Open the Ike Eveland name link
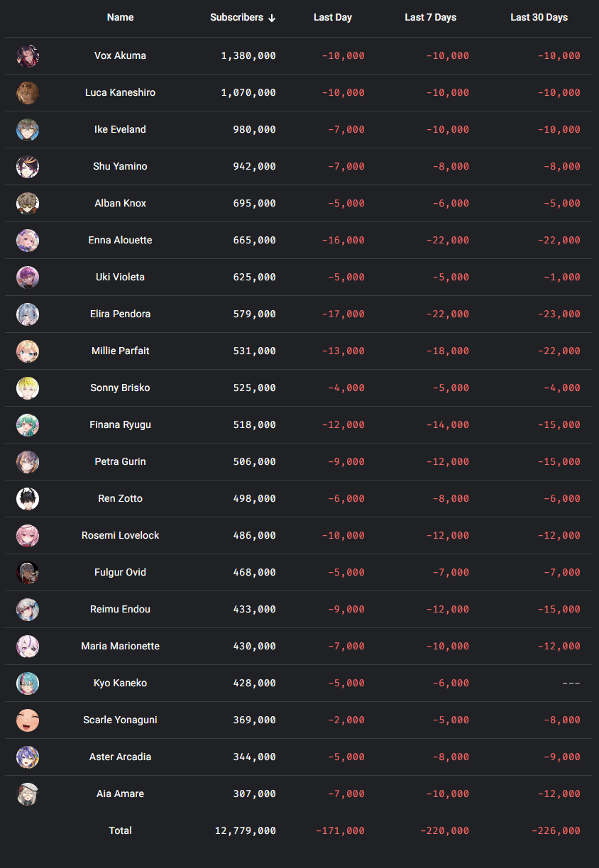Image resolution: width=599 pixels, height=868 pixels. tap(120, 129)
